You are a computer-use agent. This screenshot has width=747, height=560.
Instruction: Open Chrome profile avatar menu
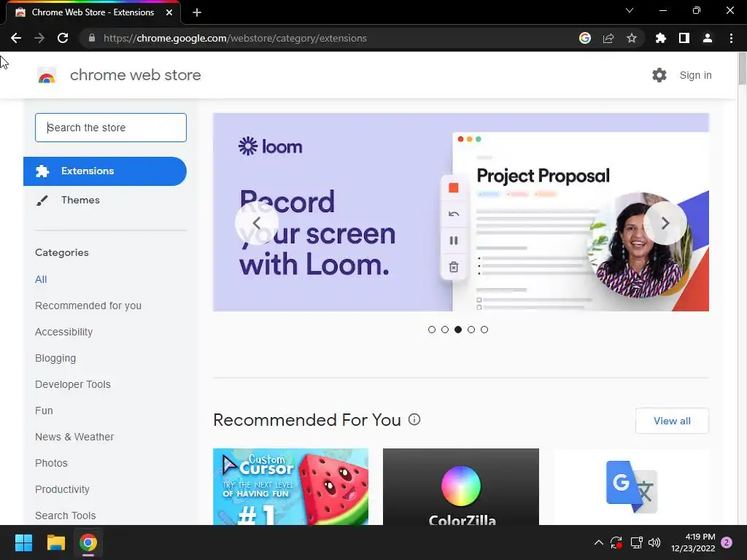[x=708, y=38]
